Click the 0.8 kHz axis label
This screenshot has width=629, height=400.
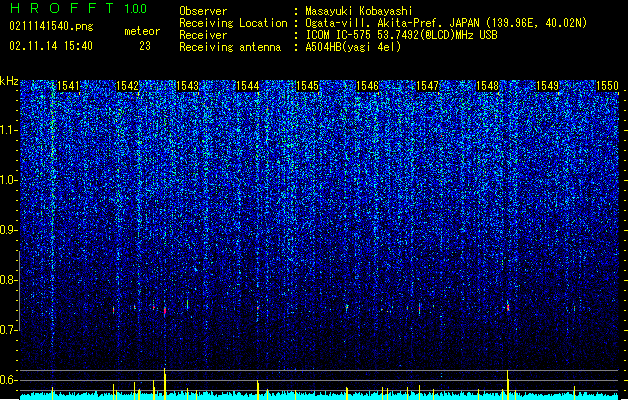[8, 280]
